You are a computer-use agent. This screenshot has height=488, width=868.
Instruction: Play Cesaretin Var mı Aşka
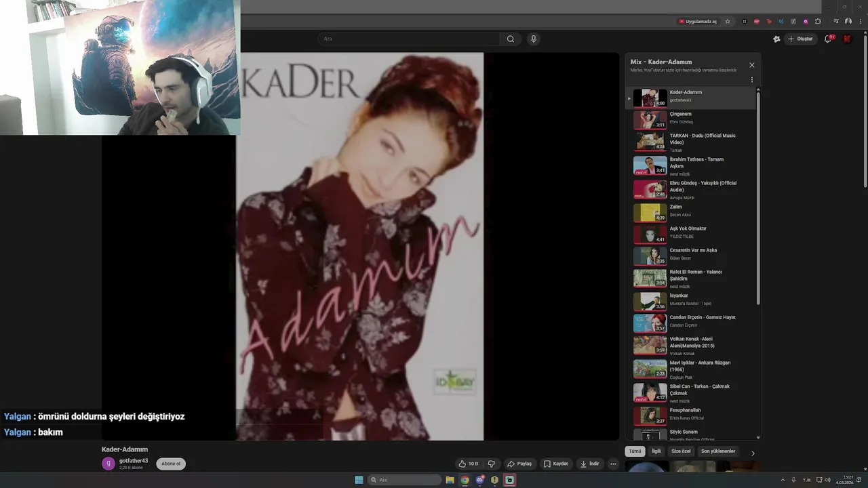[x=690, y=256]
